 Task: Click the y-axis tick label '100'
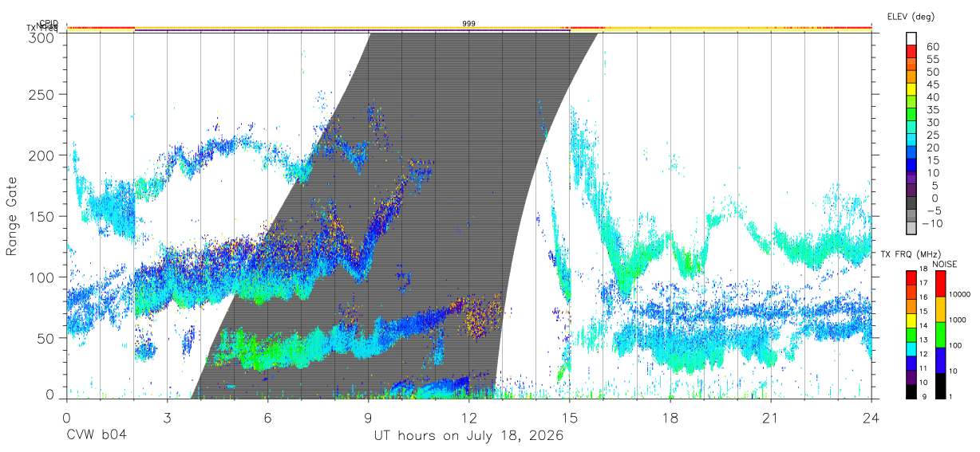coord(41,277)
